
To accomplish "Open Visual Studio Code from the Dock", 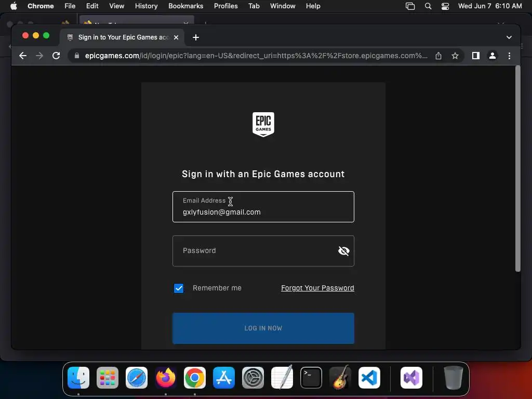I will click(369, 378).
